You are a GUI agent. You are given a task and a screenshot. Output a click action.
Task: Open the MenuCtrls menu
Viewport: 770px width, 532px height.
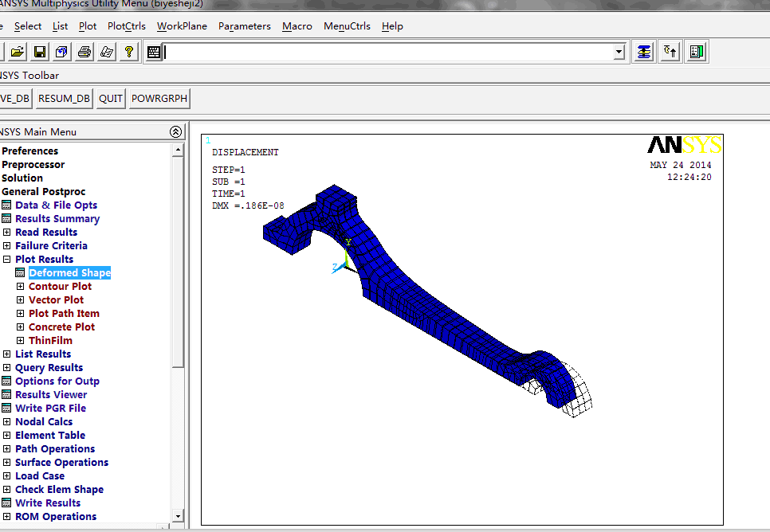(x=347, y=26)
